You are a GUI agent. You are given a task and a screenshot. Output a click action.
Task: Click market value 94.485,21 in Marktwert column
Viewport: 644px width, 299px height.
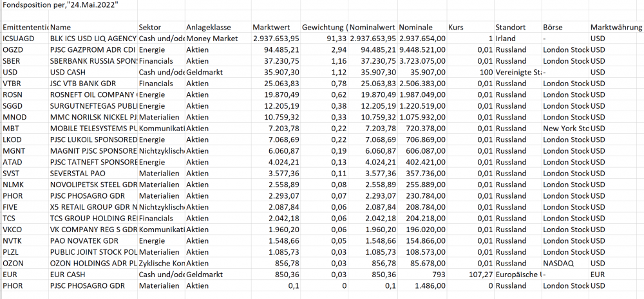pyautogui.click(x=276, y=50)
